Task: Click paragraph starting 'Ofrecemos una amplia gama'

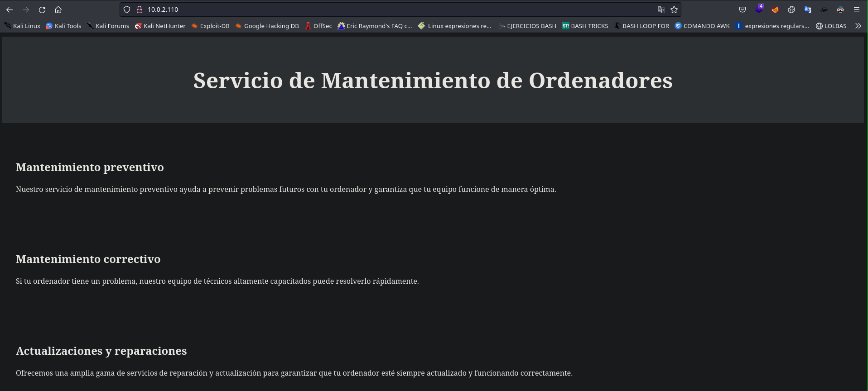Action: pyautogui.click(x=294, y=373)
